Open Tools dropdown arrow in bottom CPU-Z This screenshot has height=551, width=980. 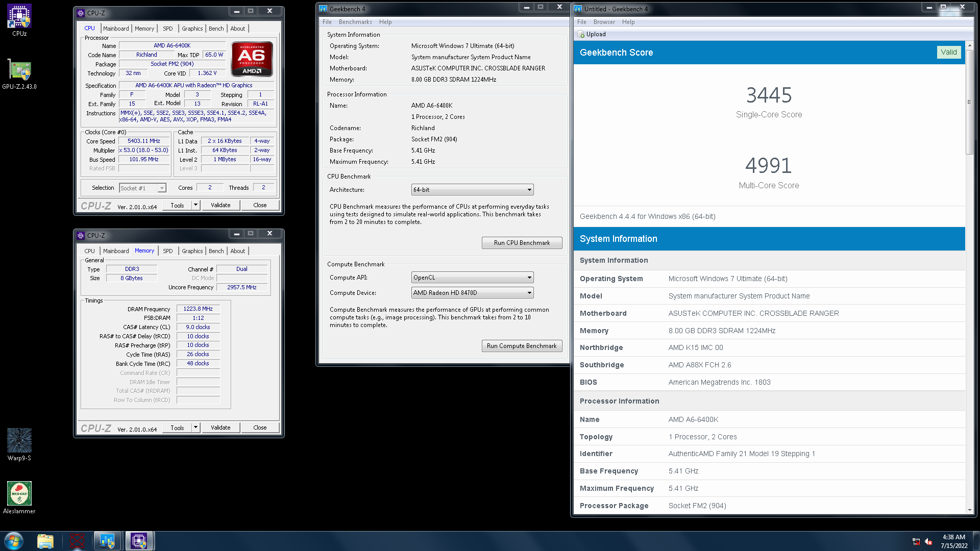(x=195, y=428)
